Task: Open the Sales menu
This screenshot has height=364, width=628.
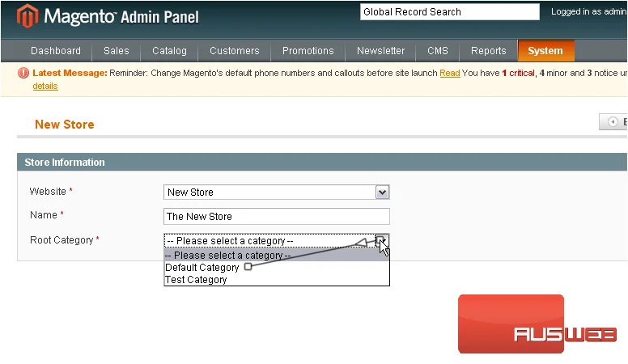Action: (117, 51)
